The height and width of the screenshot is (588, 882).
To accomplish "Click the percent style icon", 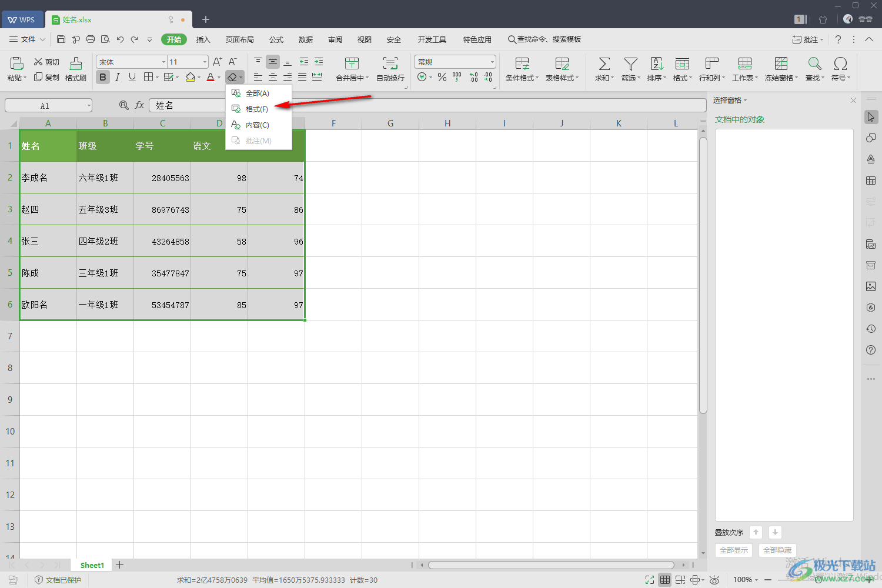I will point(442,77).
